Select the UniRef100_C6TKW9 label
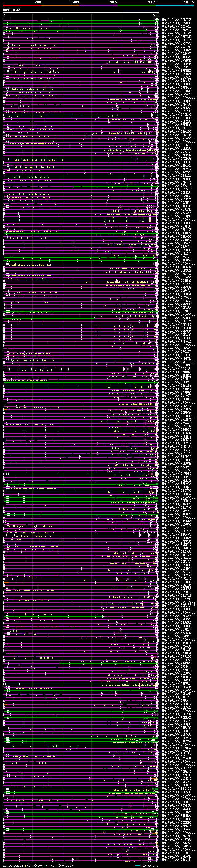The width and height of the screenshot is (197, 868). [x=177, y=355]
